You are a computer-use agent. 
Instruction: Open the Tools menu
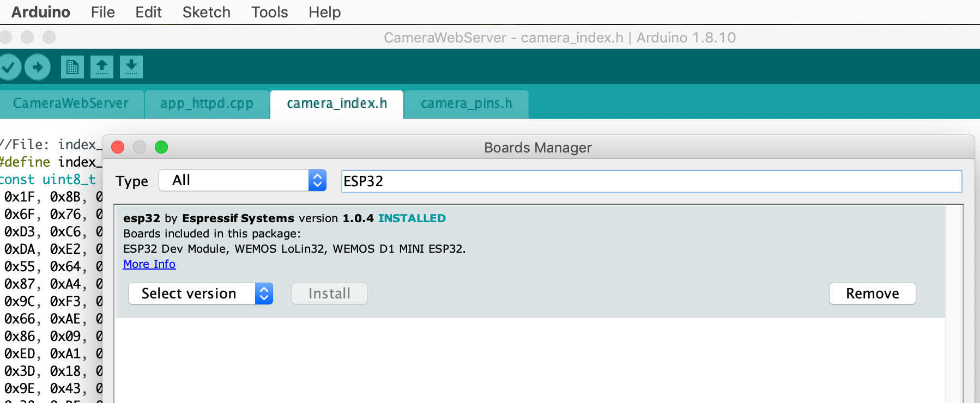(269, 12)
